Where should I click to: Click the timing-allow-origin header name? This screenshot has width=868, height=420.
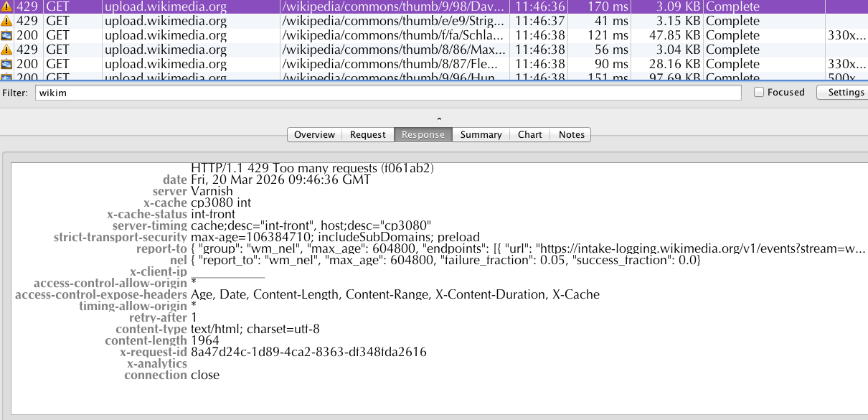[133, 306]
